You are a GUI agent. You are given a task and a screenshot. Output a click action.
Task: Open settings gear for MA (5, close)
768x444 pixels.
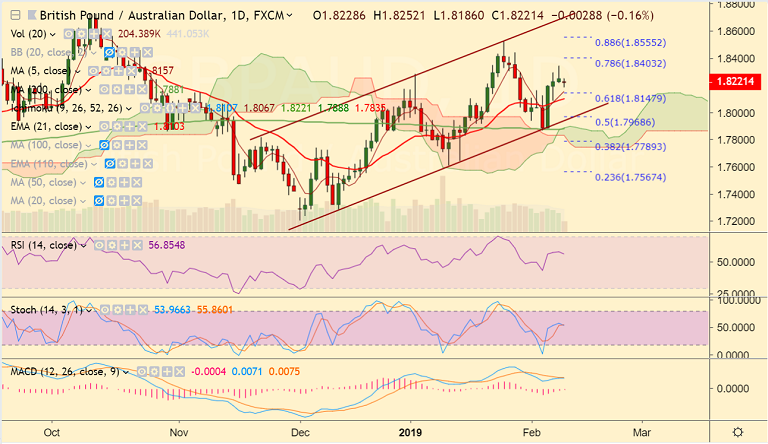pyautogui.click(x=106, y=71)
